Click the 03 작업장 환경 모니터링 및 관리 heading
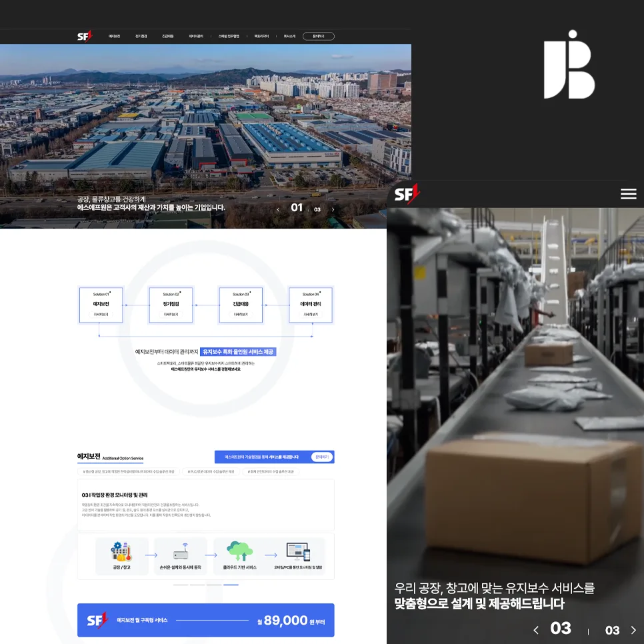Image resolution: width=644 pixels, height=644 pixels. tap(115, 495)
